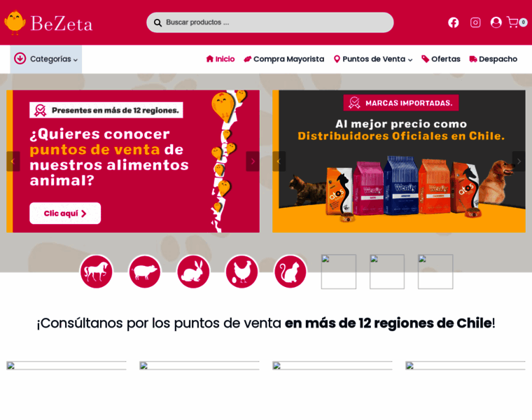The image size is (532, 420).
Task: Open the user account icon
Action: pyautogui.click(x=496, y=22)
